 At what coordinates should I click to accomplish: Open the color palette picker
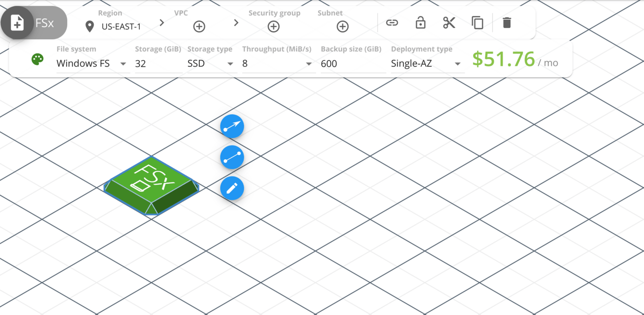pos(37,59)
